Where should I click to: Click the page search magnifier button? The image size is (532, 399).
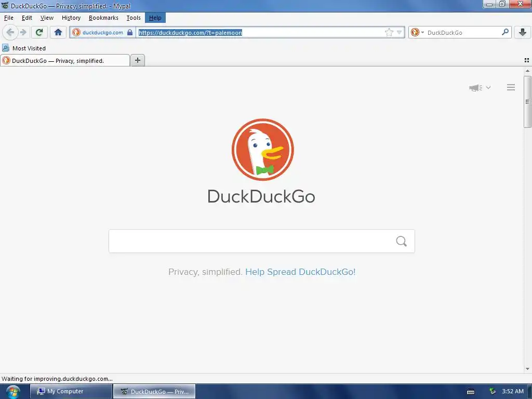(x=402, y=241)
